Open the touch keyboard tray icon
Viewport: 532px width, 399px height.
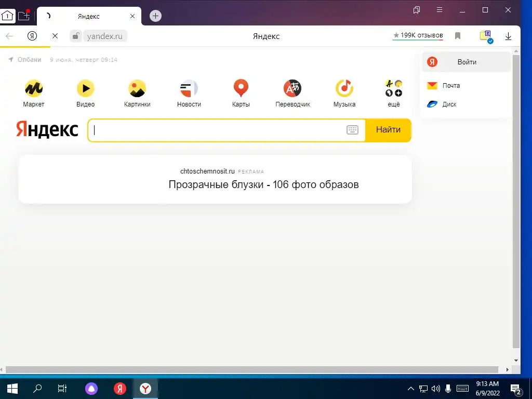coord(462,389)
